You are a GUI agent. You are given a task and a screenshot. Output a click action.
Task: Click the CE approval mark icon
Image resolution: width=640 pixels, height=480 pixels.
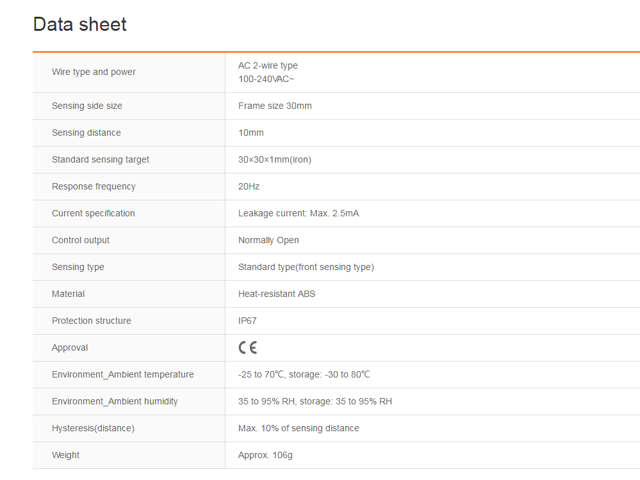click(x=248, y=348)
